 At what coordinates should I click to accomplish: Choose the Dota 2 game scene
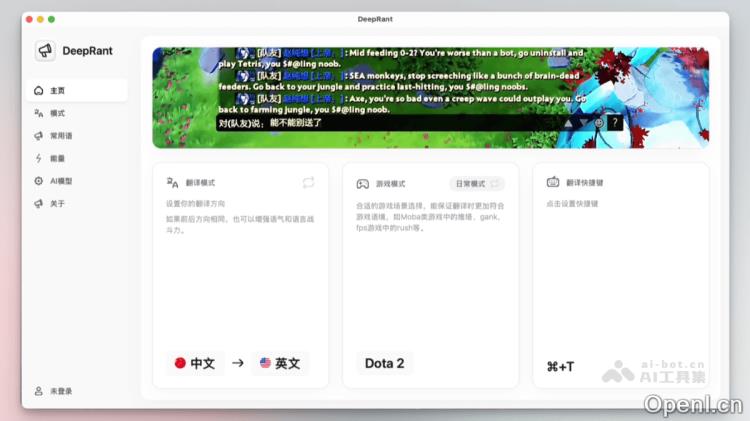(385, 363)
